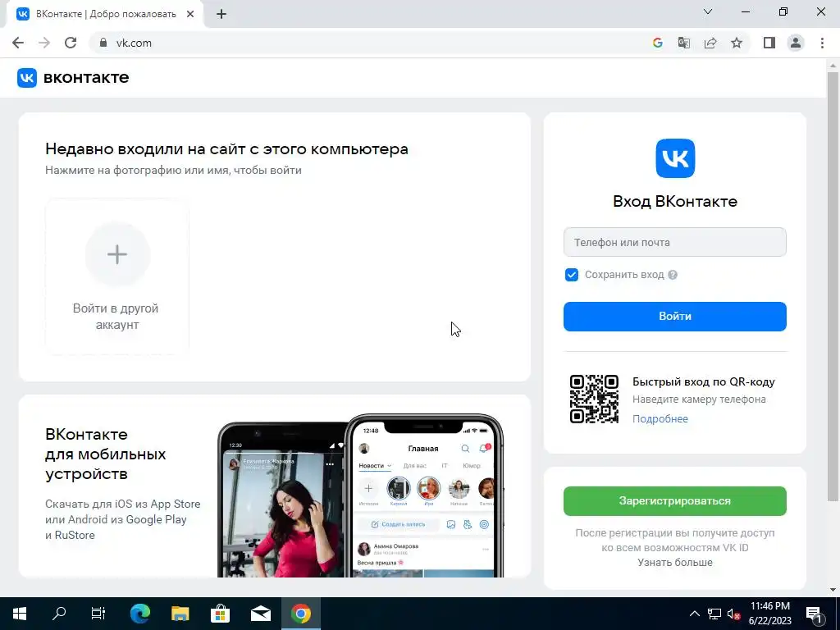Click the Chrome icon in the taskbar
This screenshot has width=840, height=630.
[300, 614]
